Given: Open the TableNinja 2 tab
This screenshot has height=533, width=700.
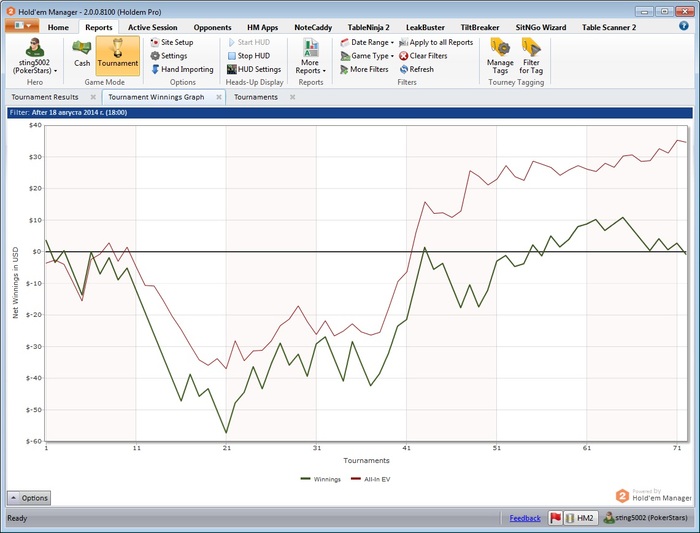Looking at the screenshot, I should pyautogui.click(x=368, y=27).
